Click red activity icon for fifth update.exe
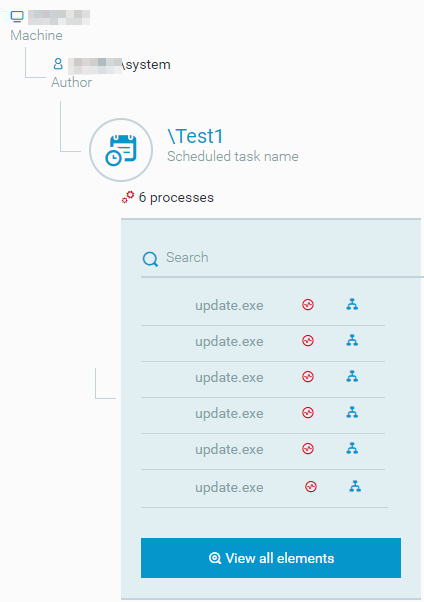 (x=308, y=448)
